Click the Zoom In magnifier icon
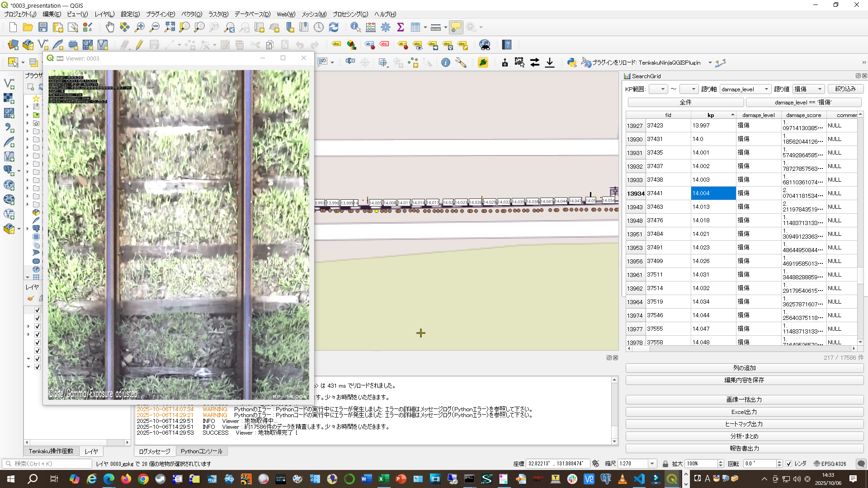The height and width of the screenshot is (488, 868). 139,28
